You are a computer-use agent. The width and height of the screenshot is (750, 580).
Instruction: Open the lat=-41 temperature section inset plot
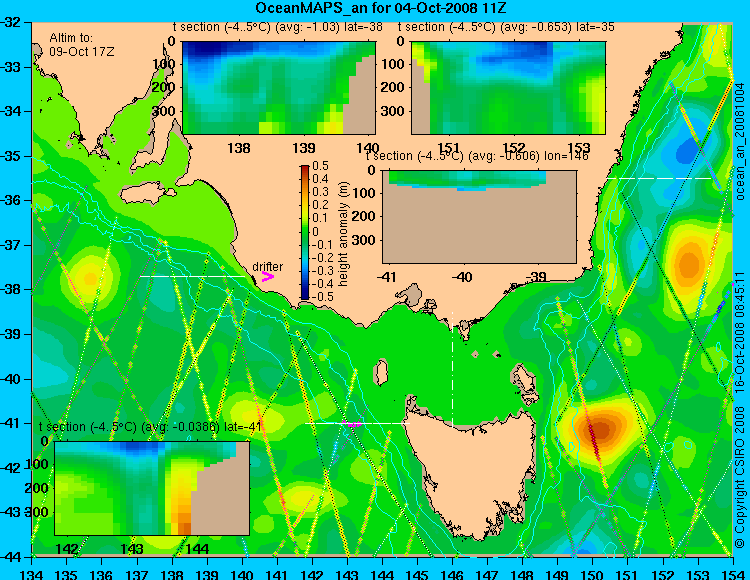click(152, 488)
